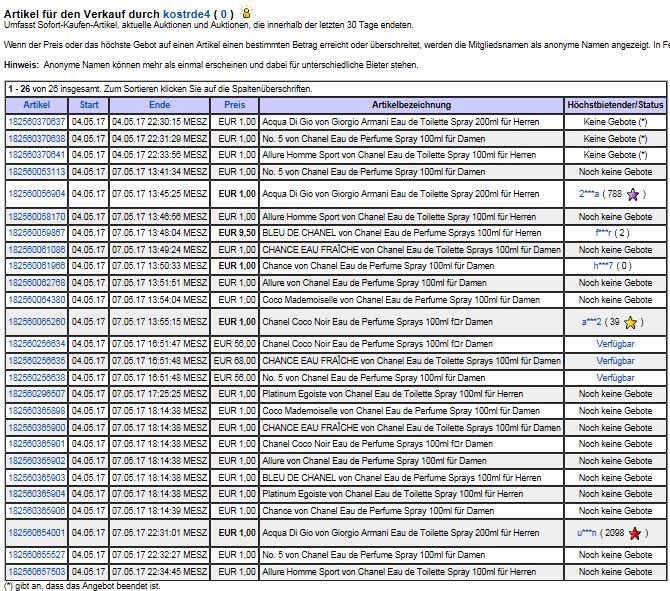Open article number of item ending 22:31:29
This screenshot has width=670, height=591.
tap(37, 139)
